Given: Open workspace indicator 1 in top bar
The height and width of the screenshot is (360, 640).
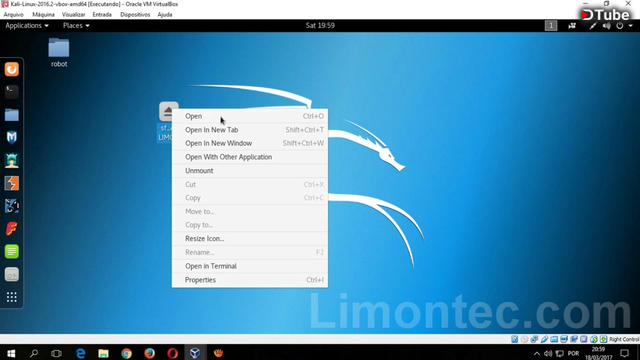Looking at the screenshot, I should coord(551,26).
